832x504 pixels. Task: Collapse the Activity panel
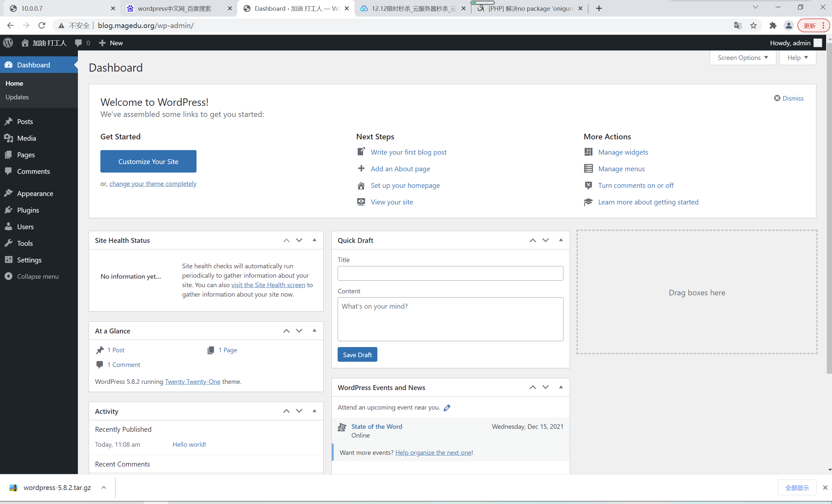click(314, 411)
